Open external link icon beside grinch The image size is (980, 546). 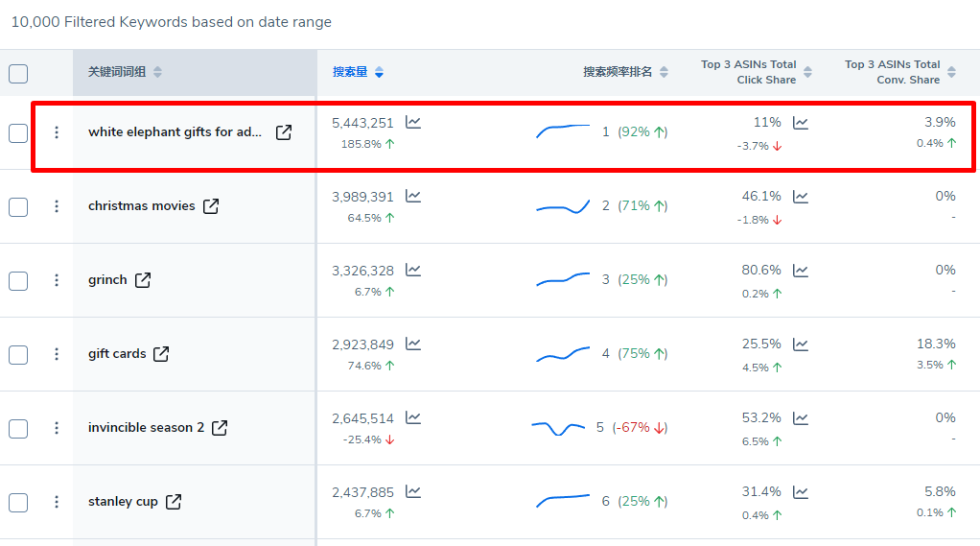click(x=143, y=280)
